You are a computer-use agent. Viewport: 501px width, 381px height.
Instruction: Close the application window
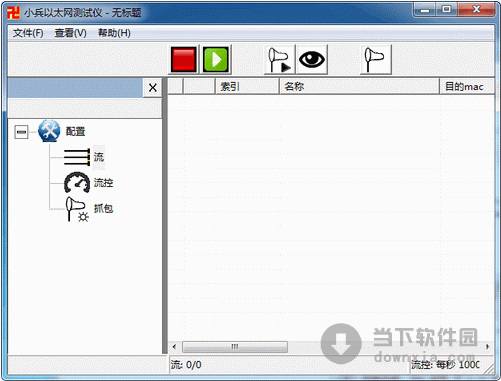tap(476, 10)
